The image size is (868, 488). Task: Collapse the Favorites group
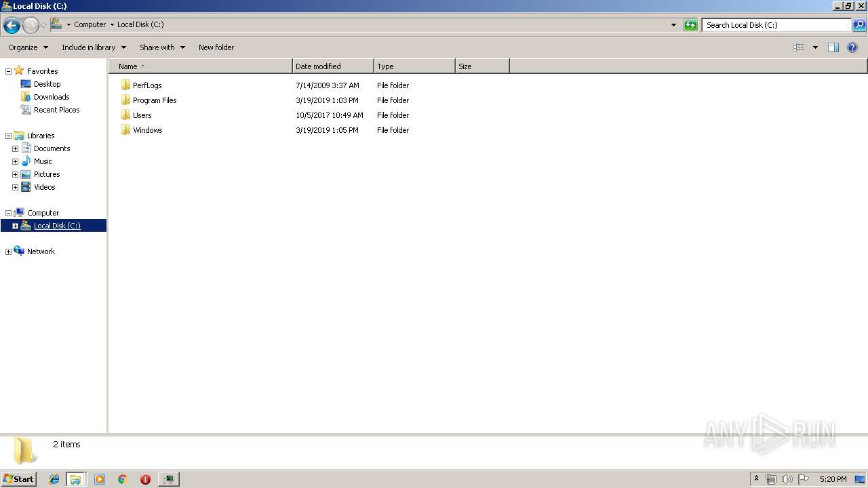pyautogui.click(x=8, y=71)
